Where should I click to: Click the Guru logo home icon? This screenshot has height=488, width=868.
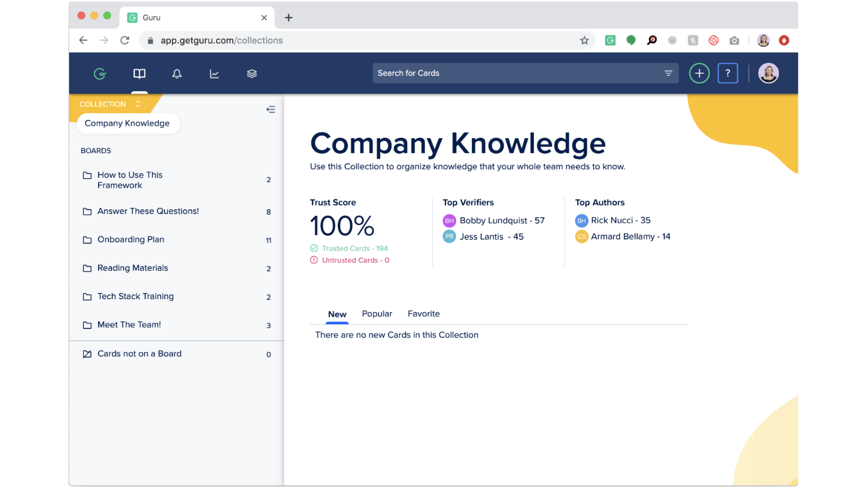[100, 74]
